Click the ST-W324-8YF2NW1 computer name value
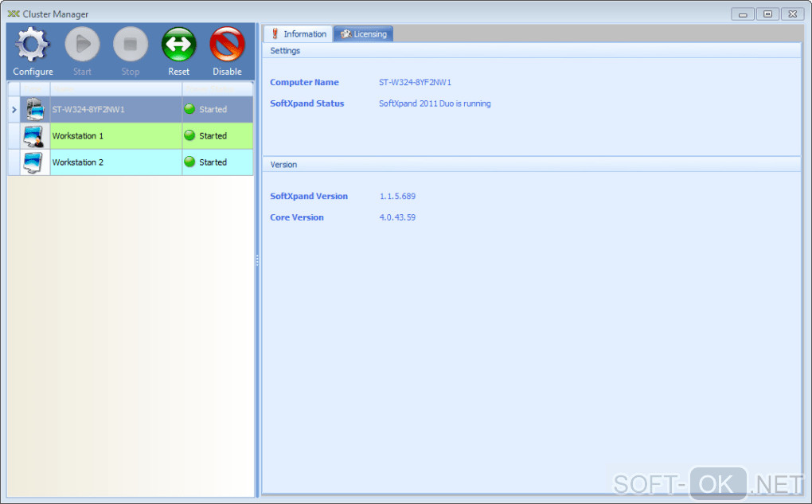This screenshot has height=504, width=812. (x=416, y=82)
